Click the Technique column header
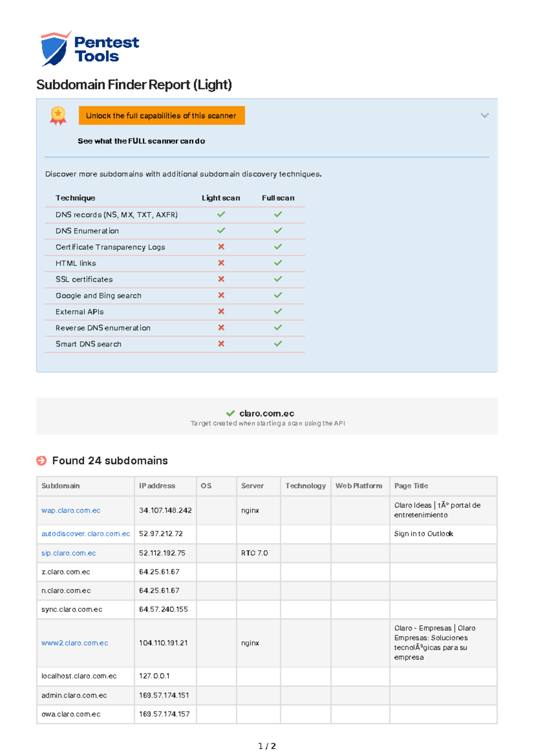 pos(75,198)
